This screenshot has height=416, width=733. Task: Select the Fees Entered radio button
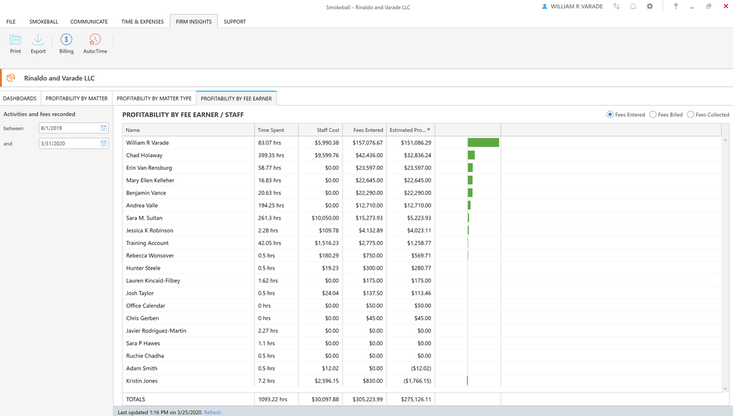[x=610, y=115]
